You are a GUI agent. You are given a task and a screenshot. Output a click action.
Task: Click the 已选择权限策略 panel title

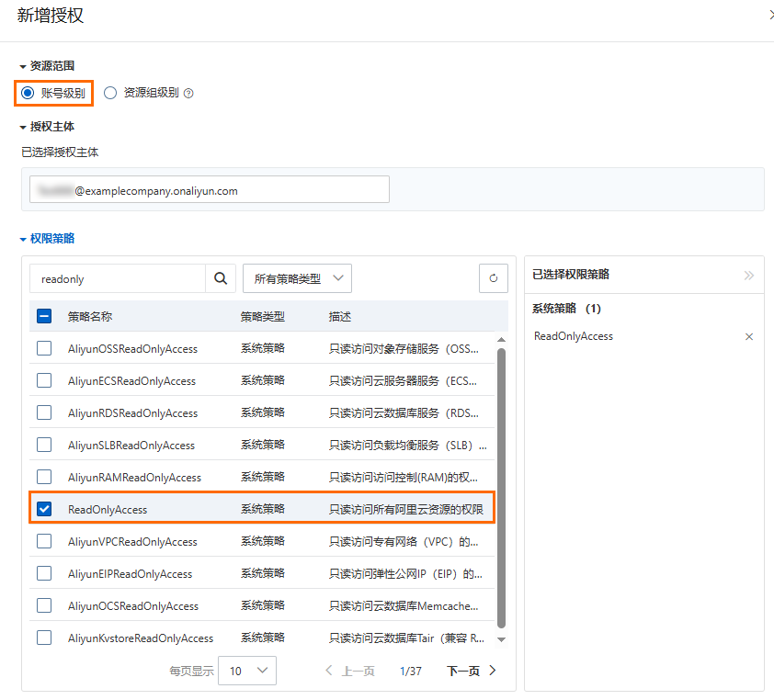click(571, 275)
